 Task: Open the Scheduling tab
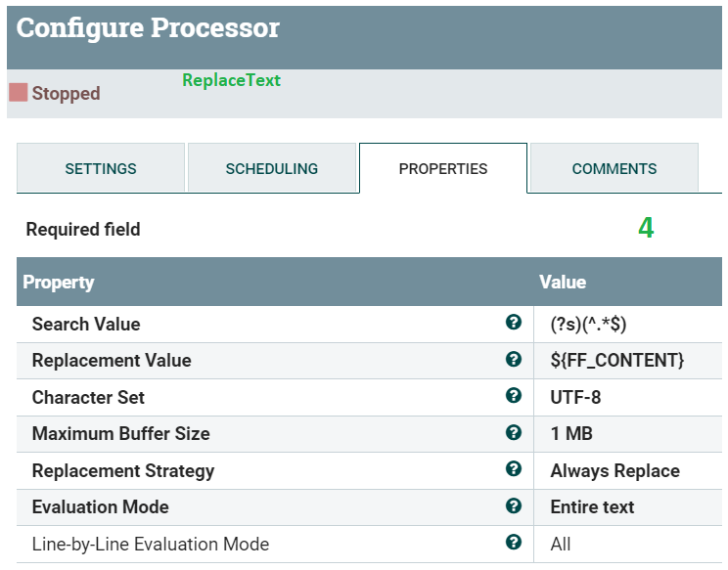coord(271,168)
